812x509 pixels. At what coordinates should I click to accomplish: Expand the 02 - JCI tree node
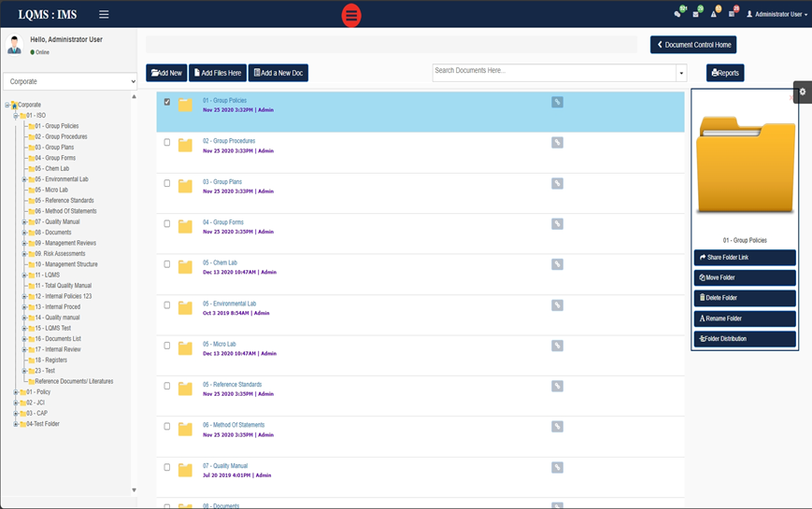click(16, 403)
